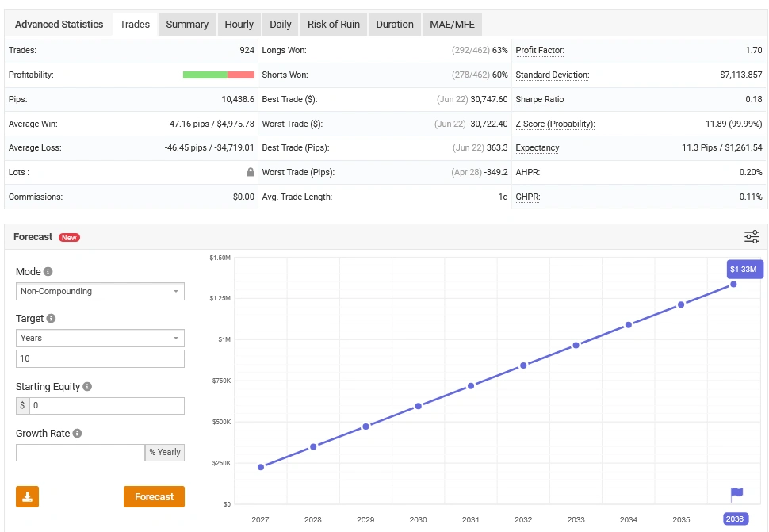Click the Growth Rate info icon
Image resolution: width=769 pixels, height=532 pixels.
pyautogui.click(x=77, y=434)
